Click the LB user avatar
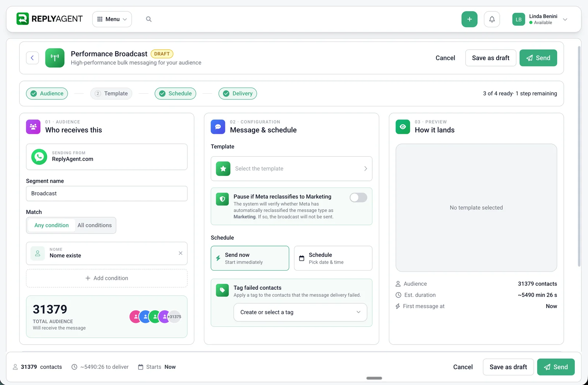The height and width of the screenshot is (385, 588). pyautogui.click(x=519, y=19)
